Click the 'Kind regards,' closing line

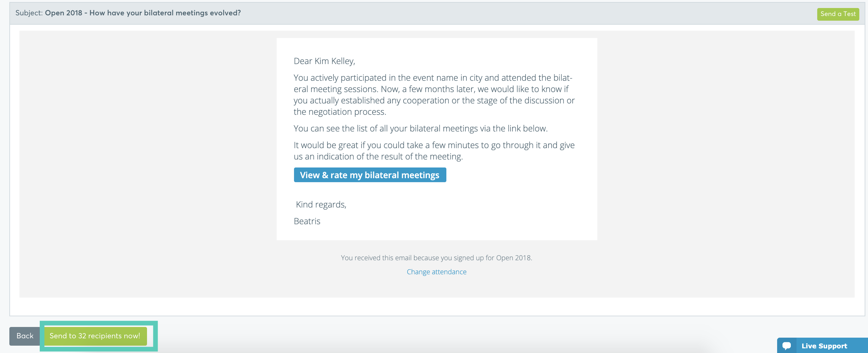[x=321, y=204]
